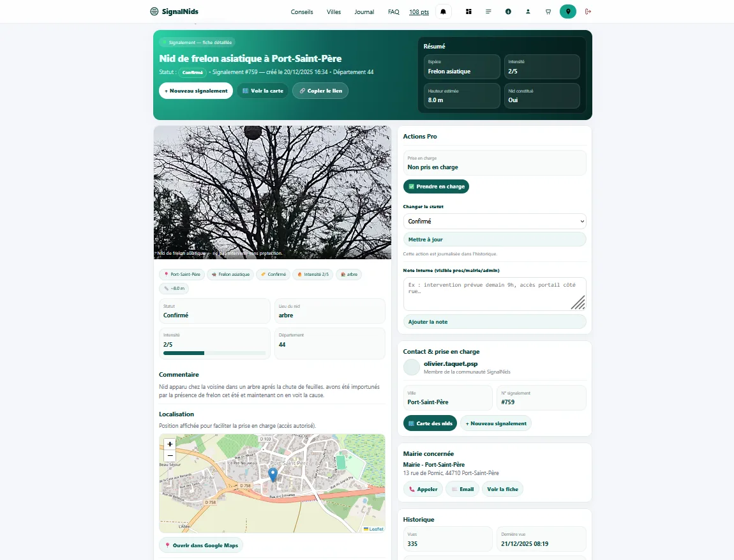The height and width of the screenshot is (560, 734).
Task: Click the green map pin icon
Action: click(568, 11)
